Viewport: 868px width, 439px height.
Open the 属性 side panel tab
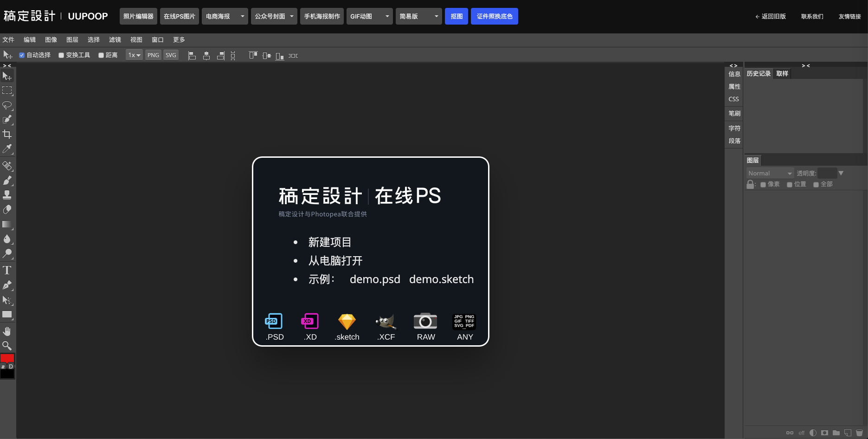[x=734, y=87]
